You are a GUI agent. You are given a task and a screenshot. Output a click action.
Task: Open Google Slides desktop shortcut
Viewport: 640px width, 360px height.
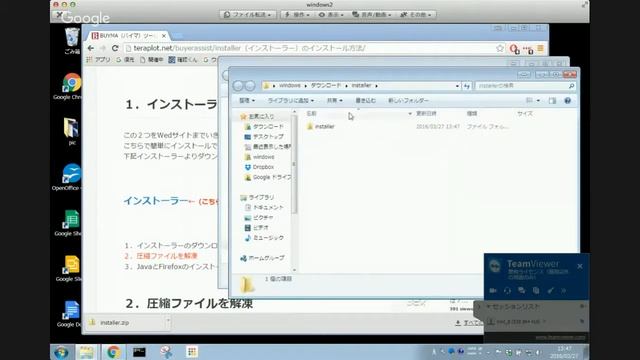71,269
